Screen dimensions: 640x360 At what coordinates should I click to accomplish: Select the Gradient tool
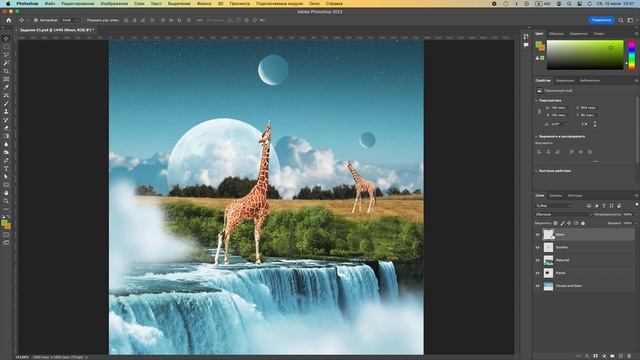click(x=6, y=136)
